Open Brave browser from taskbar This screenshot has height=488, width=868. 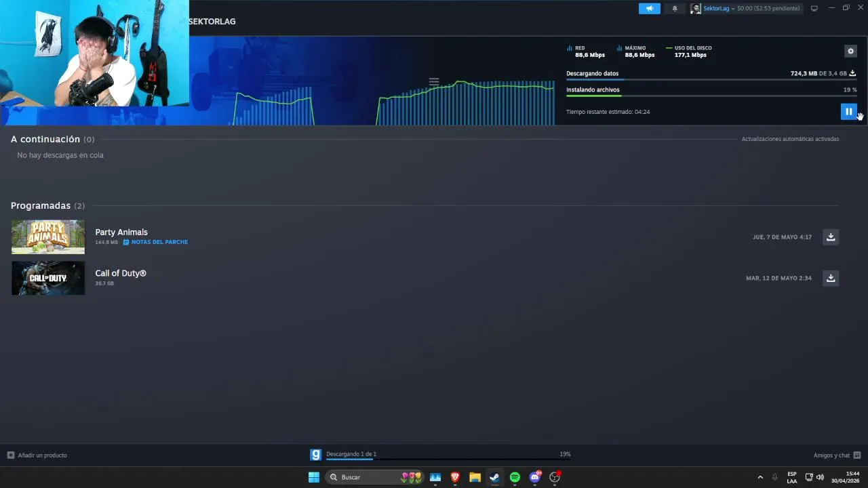[x=455, y=477]
